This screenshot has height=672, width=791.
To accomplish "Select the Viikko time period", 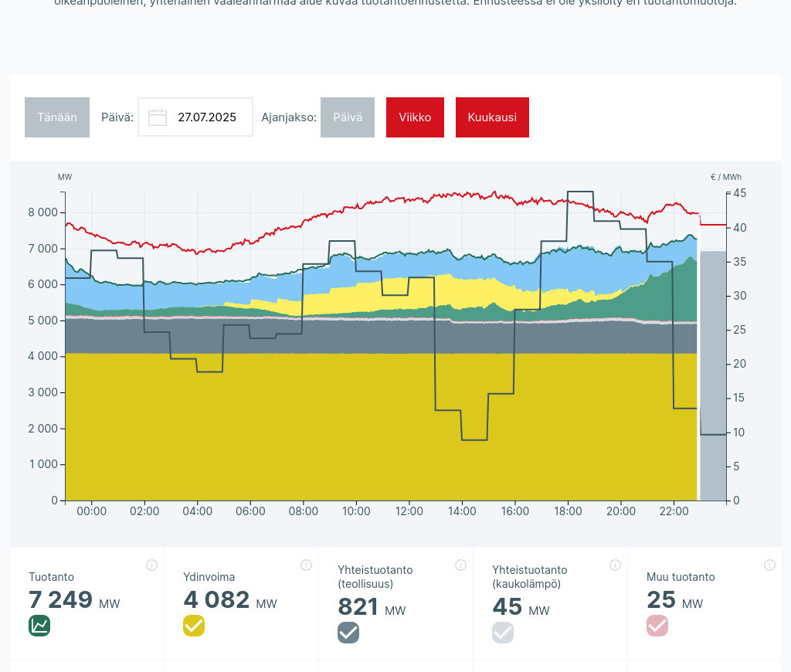I will click(415, 117).
